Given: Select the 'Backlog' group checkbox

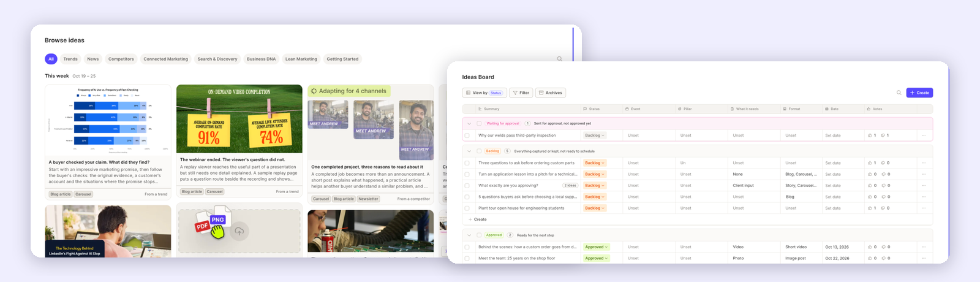Looking at the screenshot, I should [x=479, y=151].
